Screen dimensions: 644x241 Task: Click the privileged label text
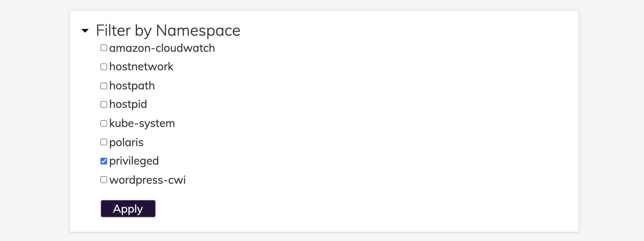tap(134, 161)
